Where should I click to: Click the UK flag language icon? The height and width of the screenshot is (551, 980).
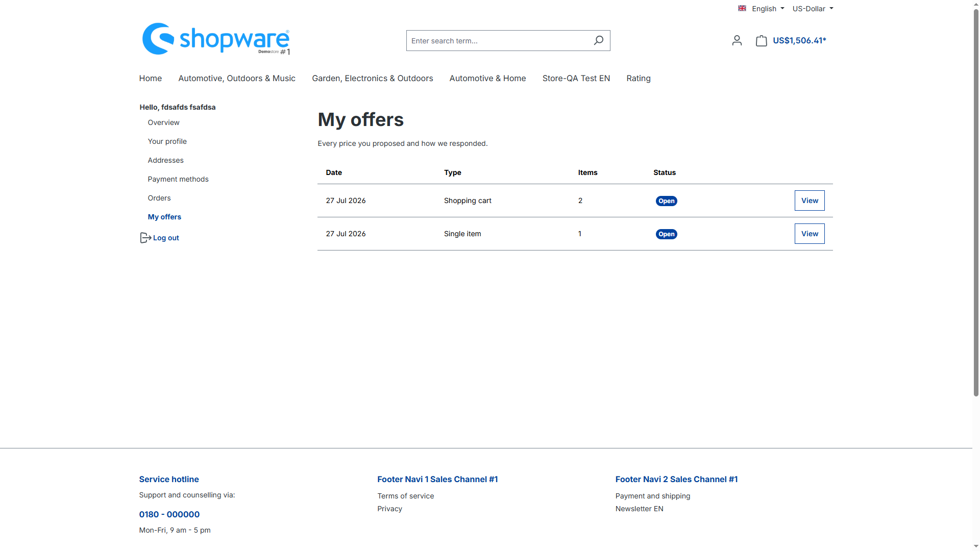click(742, 8)
